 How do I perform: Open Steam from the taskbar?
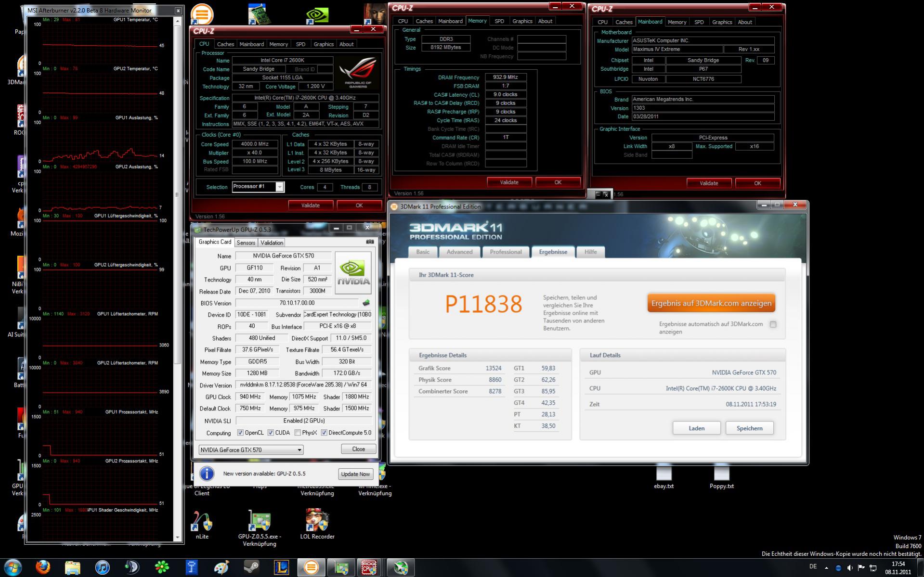click(x=251, y=567)
